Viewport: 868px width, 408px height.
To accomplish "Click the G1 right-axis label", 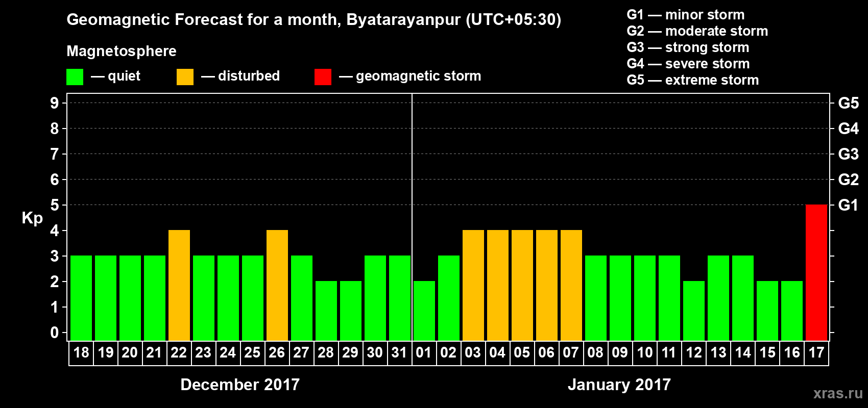I will (849, 205).
